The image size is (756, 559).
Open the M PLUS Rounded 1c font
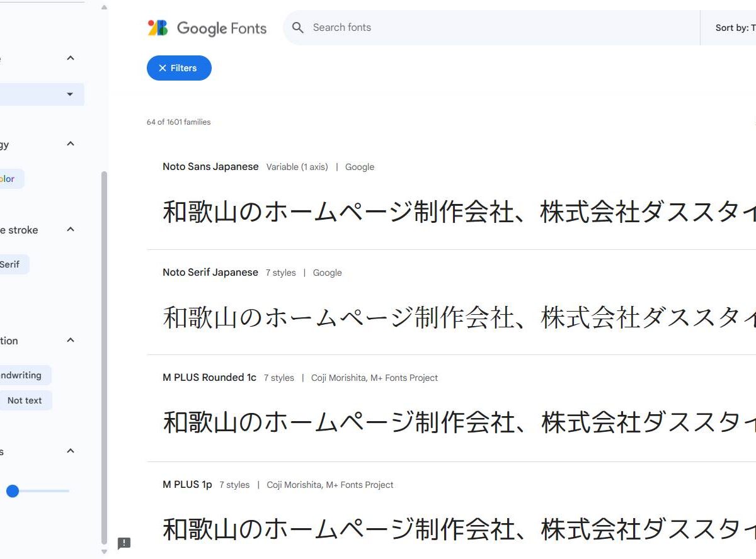[x=209, y=378]
